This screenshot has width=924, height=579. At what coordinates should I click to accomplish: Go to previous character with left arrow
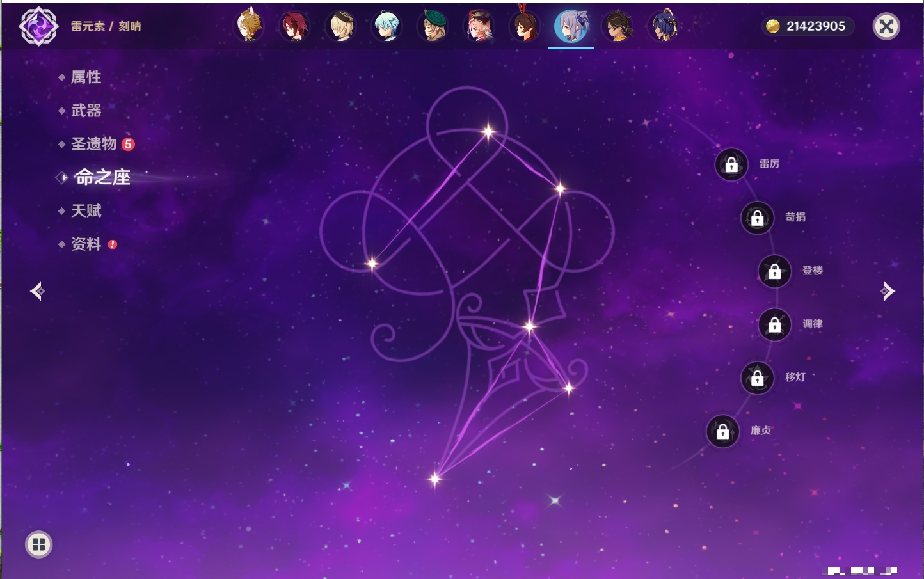(x=38, y=291)
